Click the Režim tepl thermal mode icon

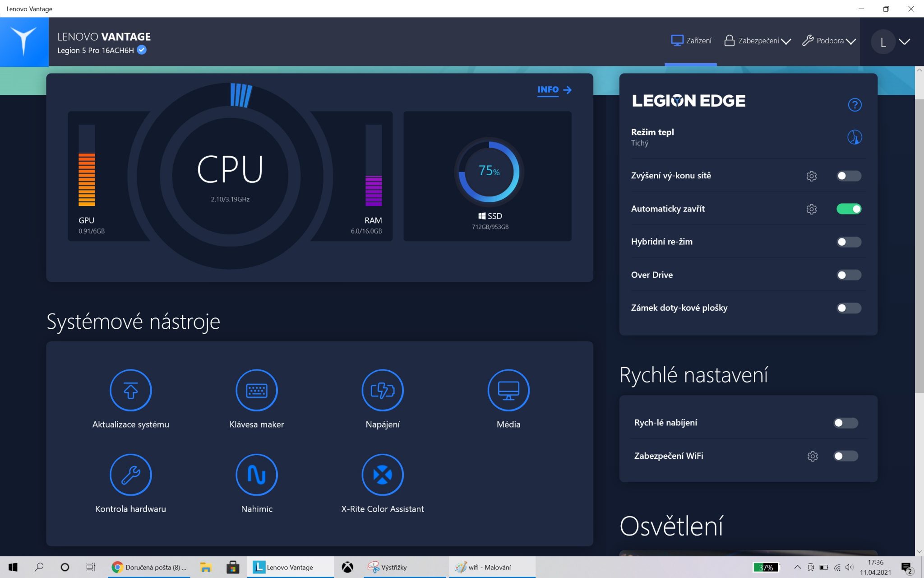[x=855, y=137]
